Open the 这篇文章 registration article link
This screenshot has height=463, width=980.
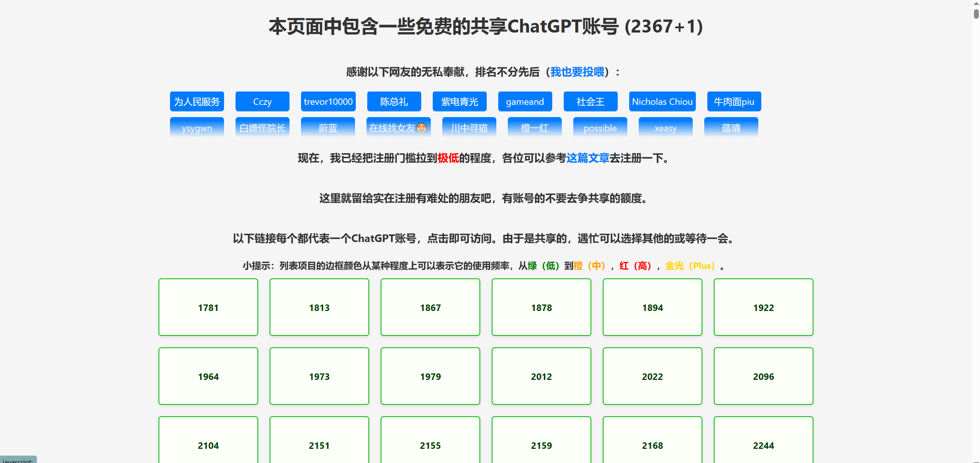coord(587,158)
